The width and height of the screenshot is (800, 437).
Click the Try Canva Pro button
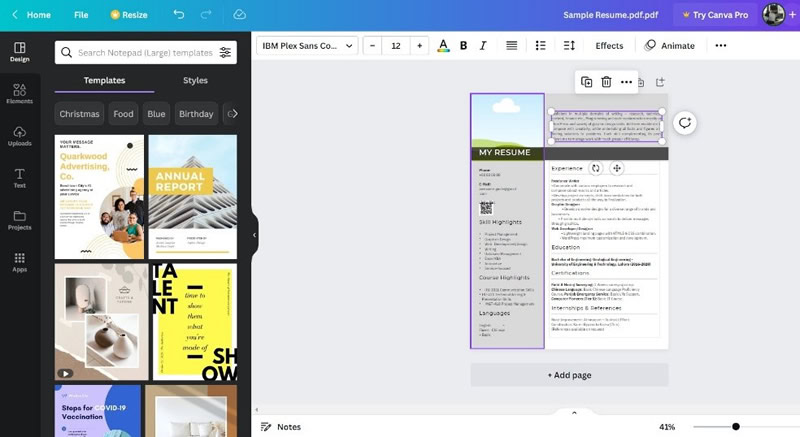[x=715, y=15]
